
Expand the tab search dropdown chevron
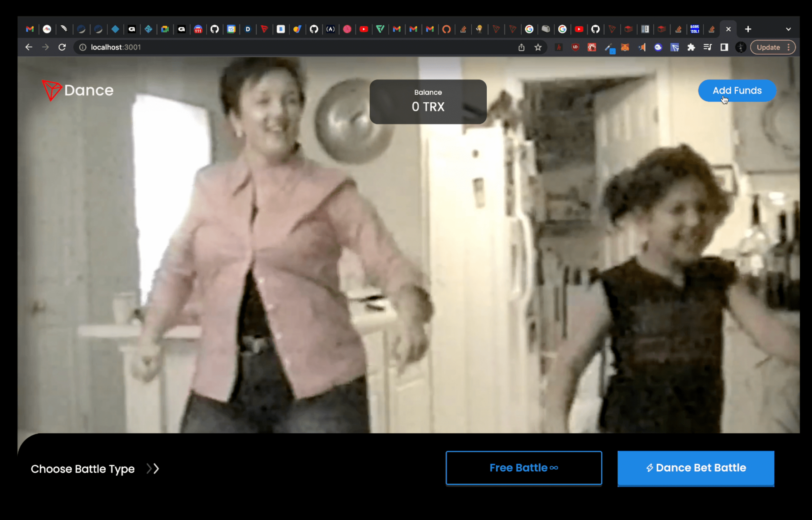[788, 29]
